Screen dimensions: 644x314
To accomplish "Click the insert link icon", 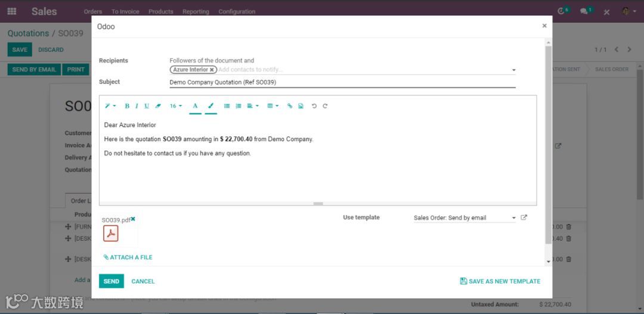I will click(290, 106).
